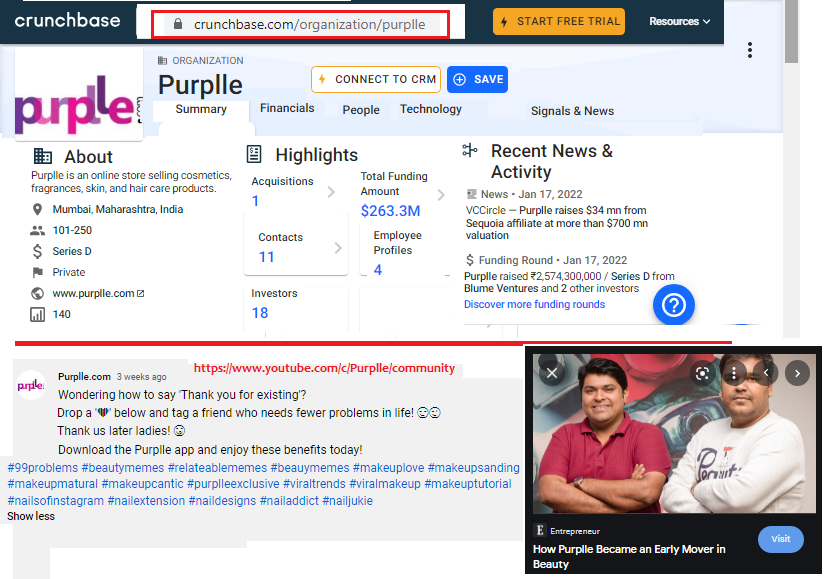
Task: Click the rank bar chart icon
Action: click(37, 315)
